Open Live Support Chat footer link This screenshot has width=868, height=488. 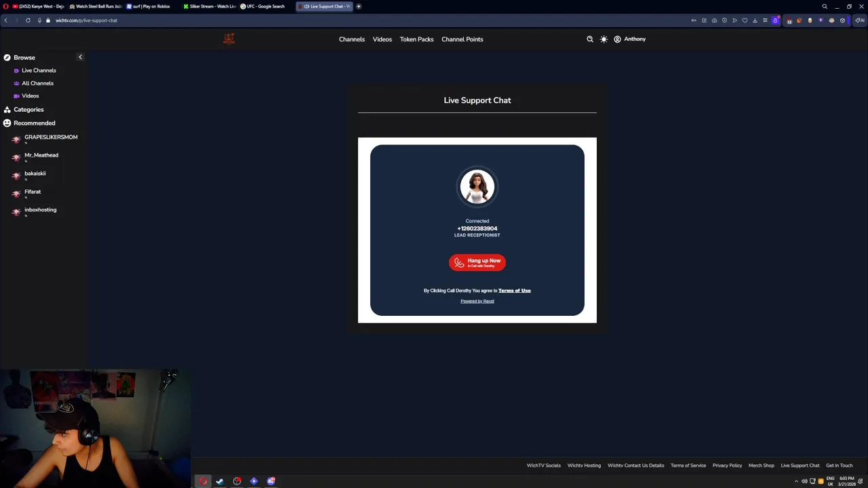point(800,466)
